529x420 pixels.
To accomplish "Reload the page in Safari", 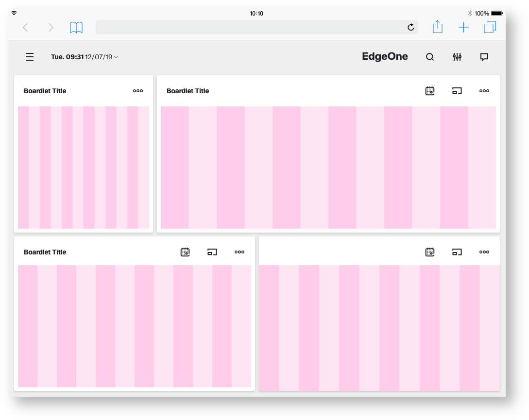I will (411, 28).
